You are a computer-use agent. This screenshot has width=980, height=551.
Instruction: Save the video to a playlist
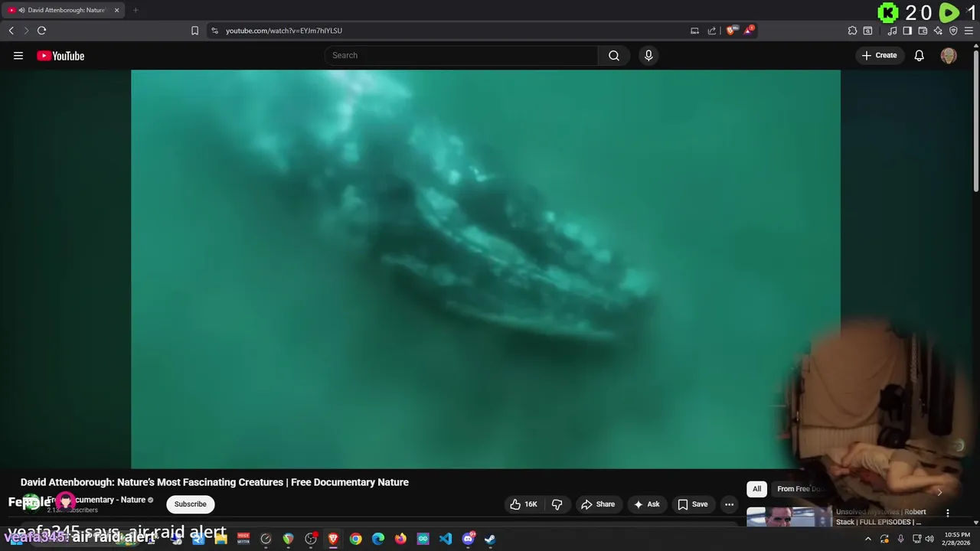(x=693, y=504)
